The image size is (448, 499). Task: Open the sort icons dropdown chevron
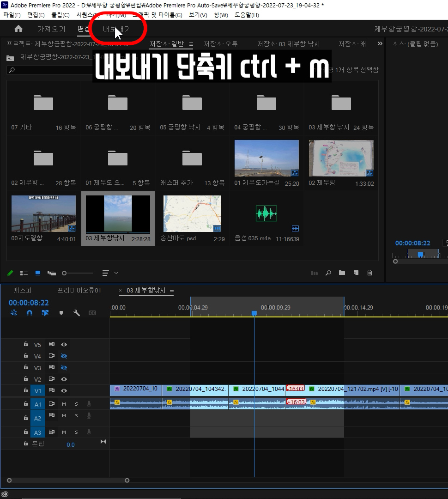pos(116,273)
